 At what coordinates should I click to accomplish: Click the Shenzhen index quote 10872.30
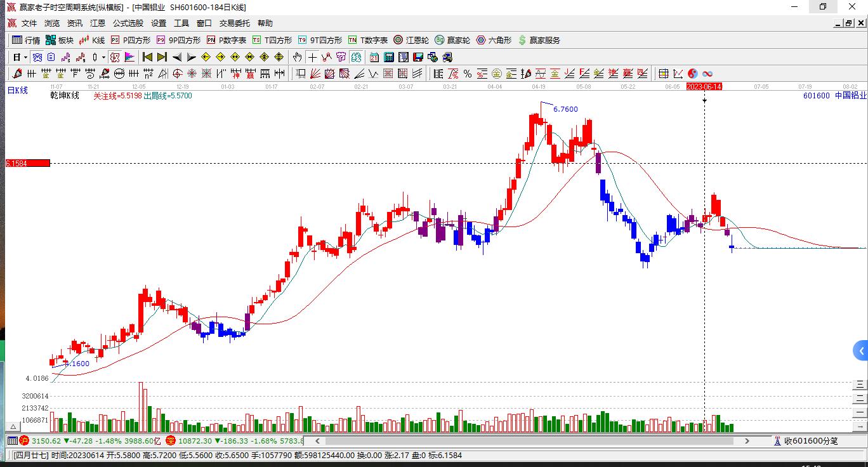click(x=195, y=440)
